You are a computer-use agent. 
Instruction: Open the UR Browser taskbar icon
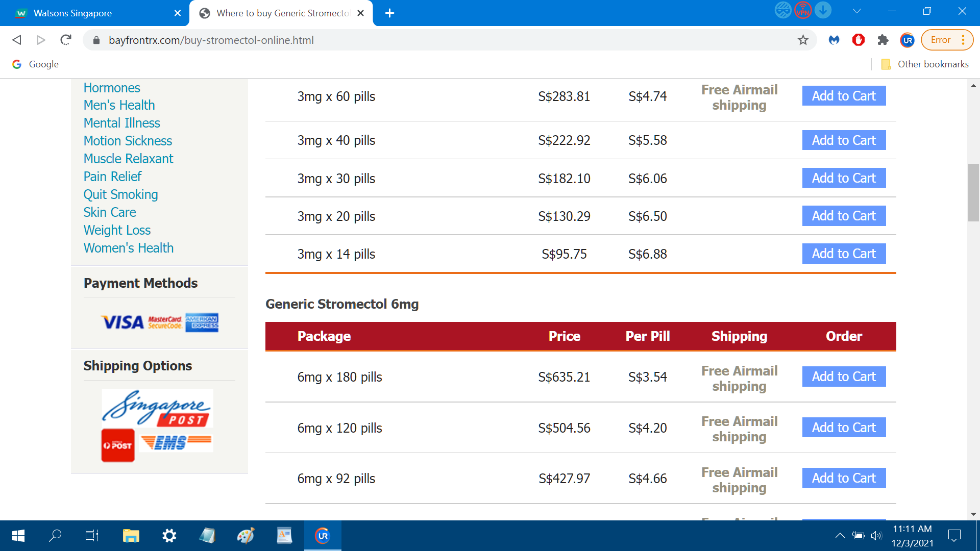pos(323,536)
